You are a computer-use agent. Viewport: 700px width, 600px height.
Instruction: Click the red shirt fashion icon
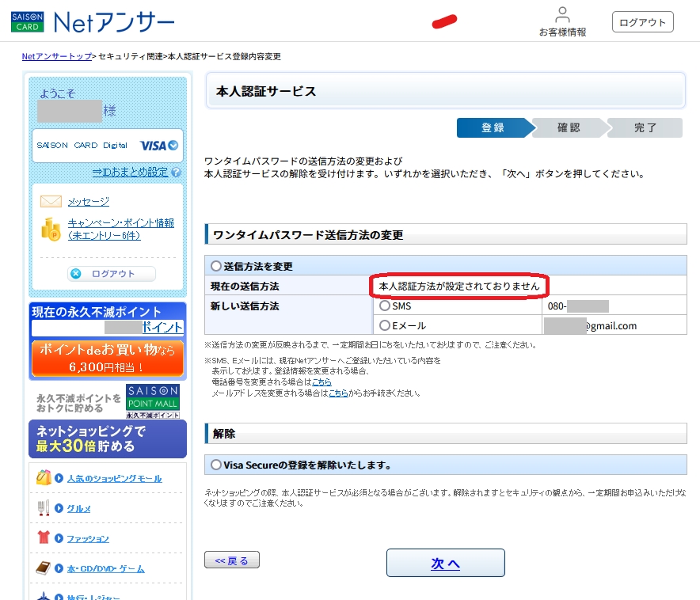click(44, 537)
